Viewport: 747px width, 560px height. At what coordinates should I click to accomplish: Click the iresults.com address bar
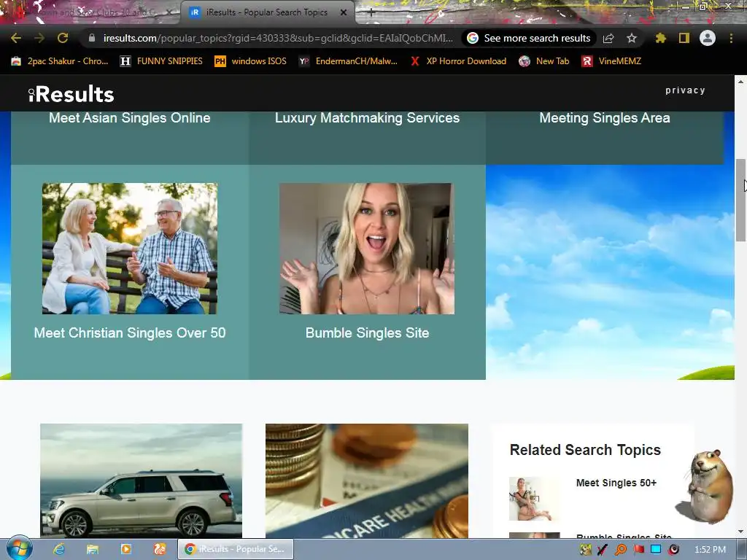click(x=277, y=38)
